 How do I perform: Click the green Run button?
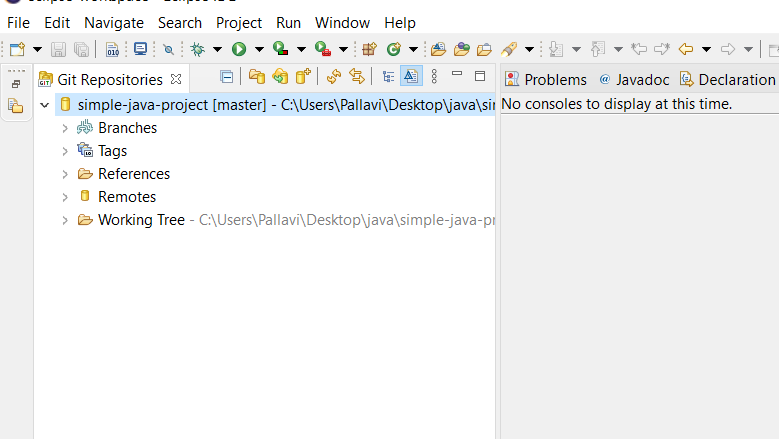click(x=239, y=49)
